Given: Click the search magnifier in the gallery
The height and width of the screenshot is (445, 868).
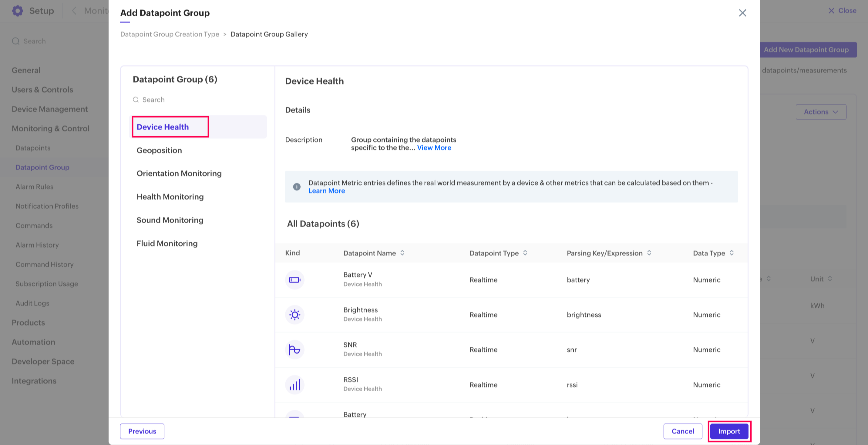Looking at the screenshot, I should pos(136,100).
